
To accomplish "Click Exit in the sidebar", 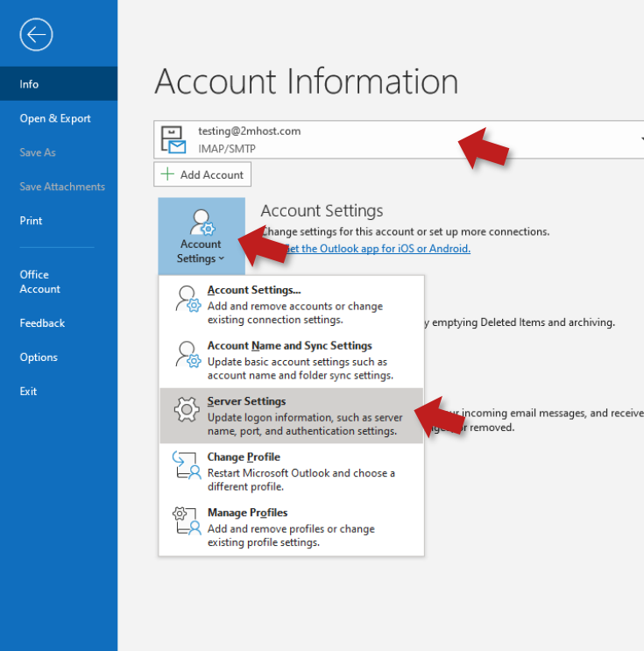I will pos(29,391).
